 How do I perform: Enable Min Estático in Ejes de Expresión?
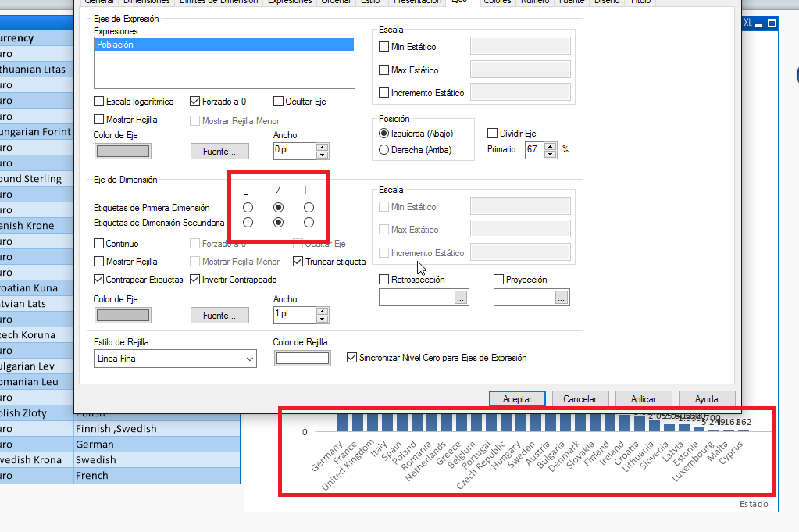(384, 47)
